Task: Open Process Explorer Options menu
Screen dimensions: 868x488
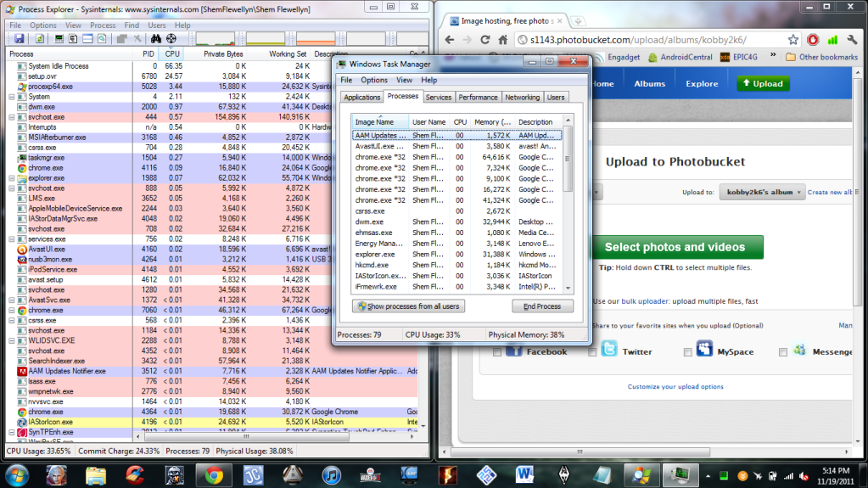Action: pos(43,25)
